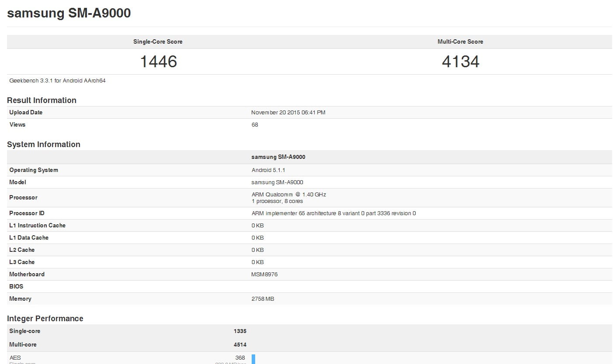Select the Single-Core Score column header
Viewport: 613px width, 364px height.
[158, 42]
